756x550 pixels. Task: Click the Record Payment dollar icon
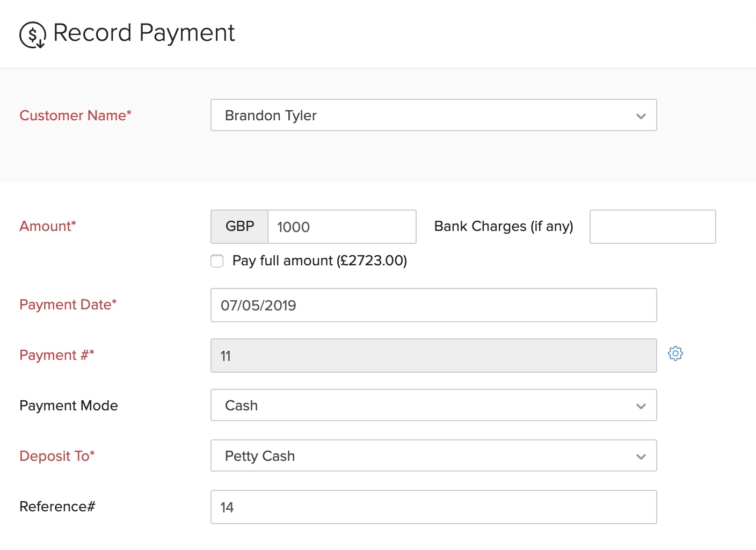coord(33,35)
